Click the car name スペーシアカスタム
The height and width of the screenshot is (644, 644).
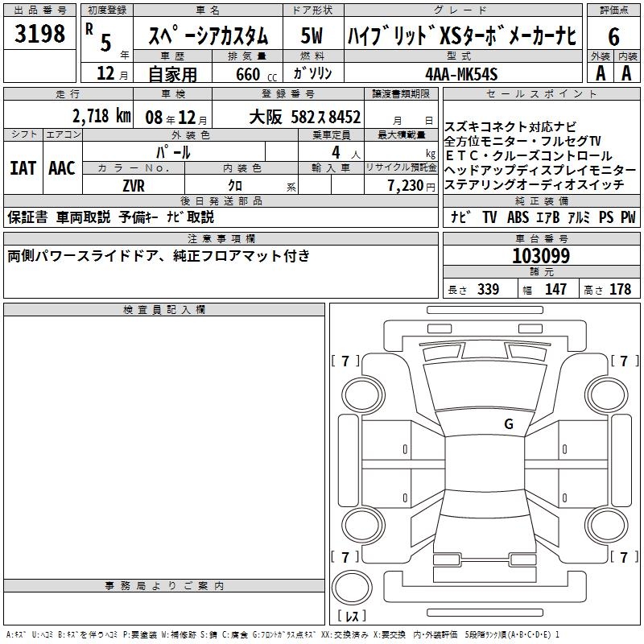[x=206, y=36]
